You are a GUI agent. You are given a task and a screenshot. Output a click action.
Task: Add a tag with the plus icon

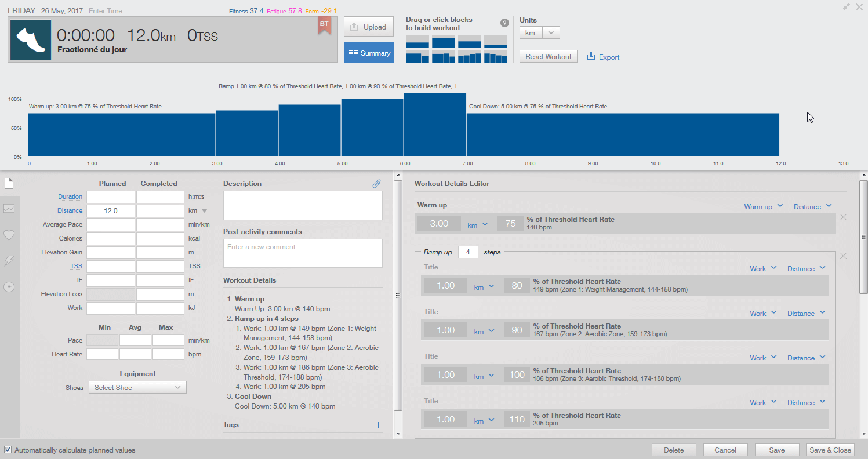coord(378,425)
